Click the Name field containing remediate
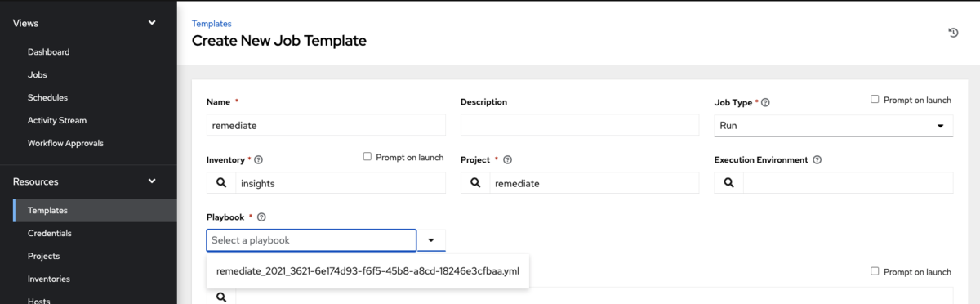 (326, 126)
